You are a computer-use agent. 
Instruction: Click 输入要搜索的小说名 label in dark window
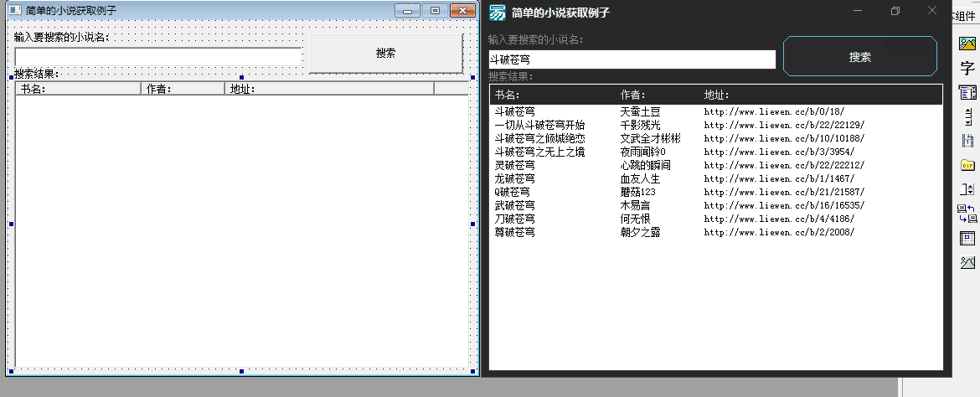(535, 40)
